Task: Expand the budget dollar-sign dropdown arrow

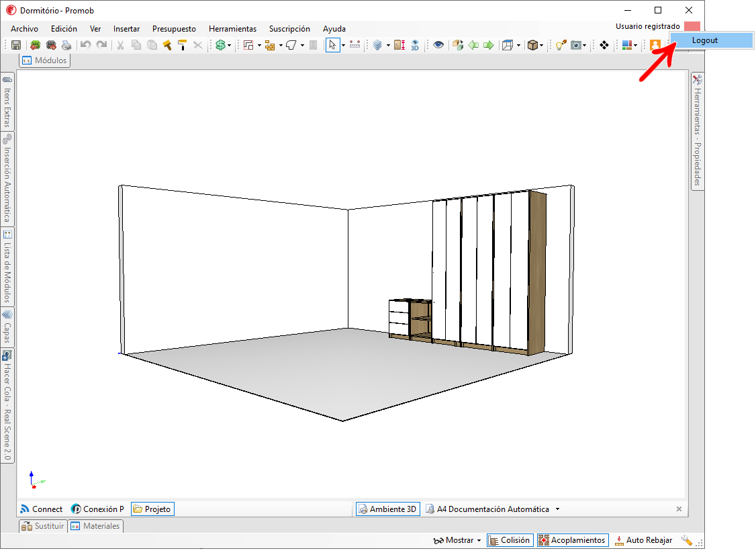Action: (230, 46)
